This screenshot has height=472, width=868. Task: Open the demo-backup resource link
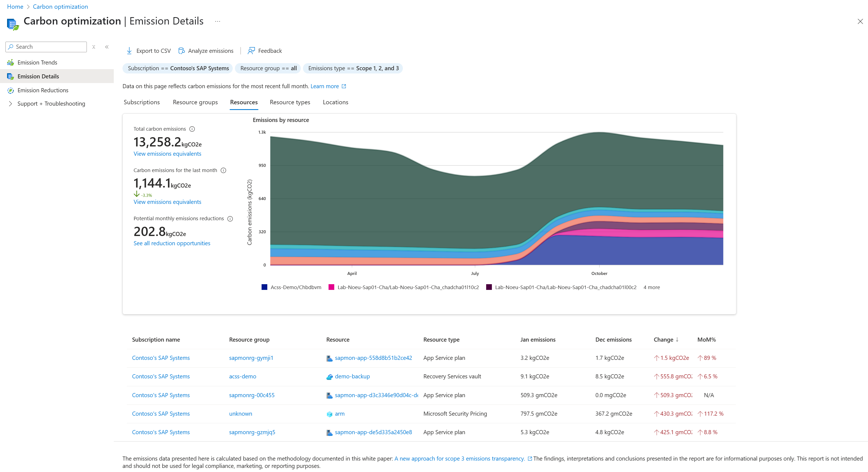[352, 376]
